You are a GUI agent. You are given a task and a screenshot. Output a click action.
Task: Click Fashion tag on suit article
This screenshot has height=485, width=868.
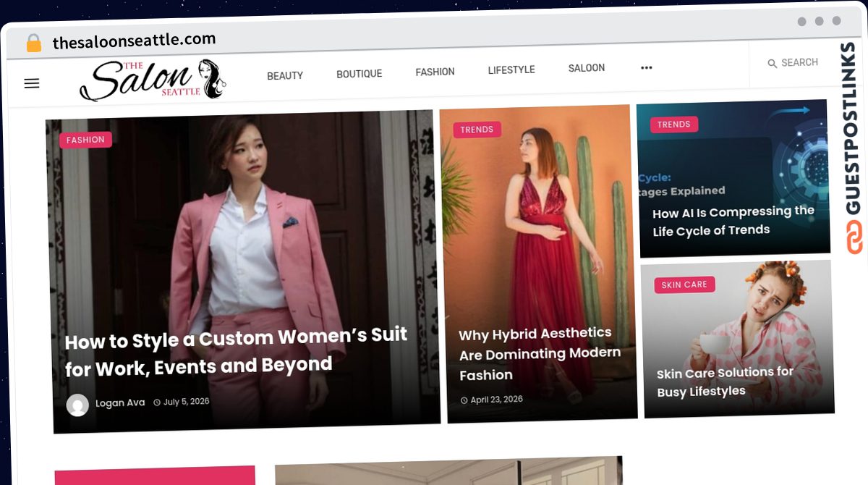(x=85, y=140)
